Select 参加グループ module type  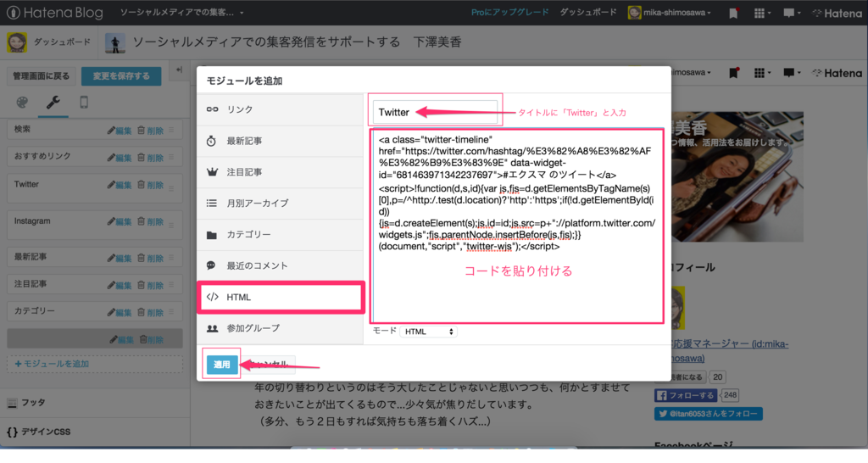pyautogui.click(x=280, y=328)
